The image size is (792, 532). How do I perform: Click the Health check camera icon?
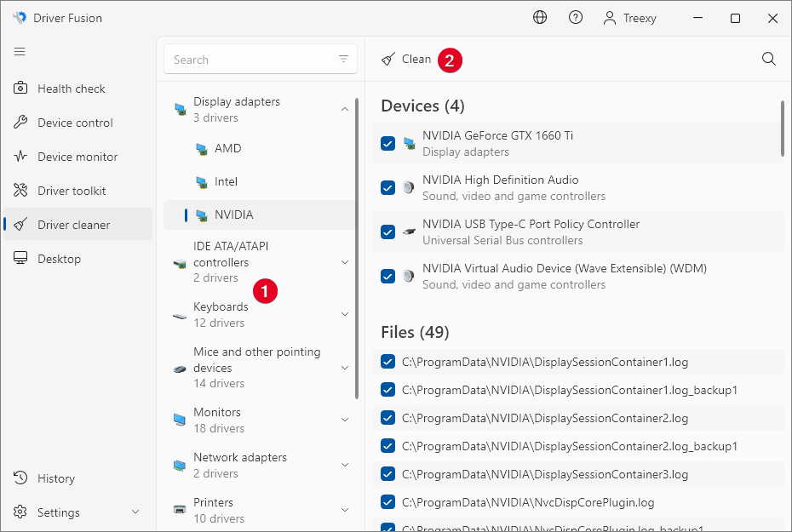[x=20, y=88]
